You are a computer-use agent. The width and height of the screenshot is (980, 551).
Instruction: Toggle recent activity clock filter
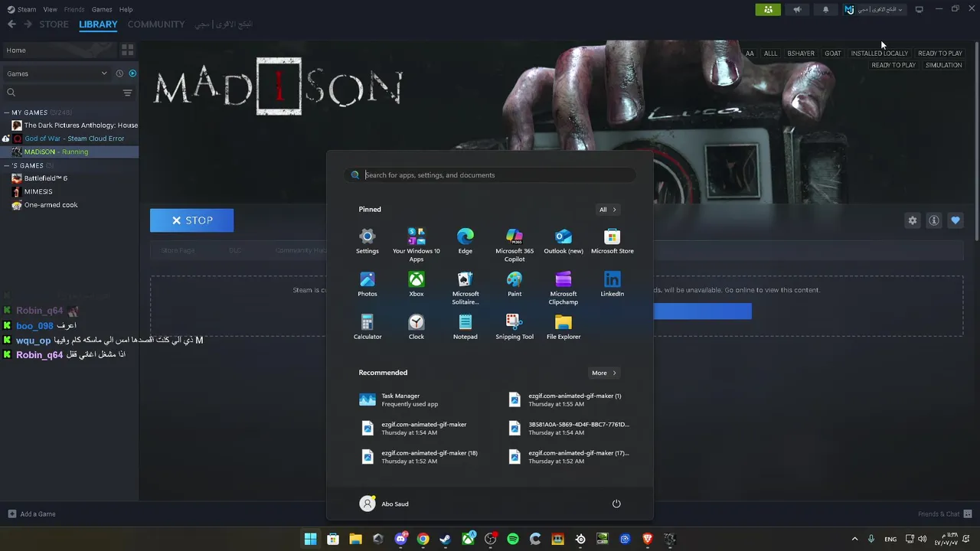[119, 73]
